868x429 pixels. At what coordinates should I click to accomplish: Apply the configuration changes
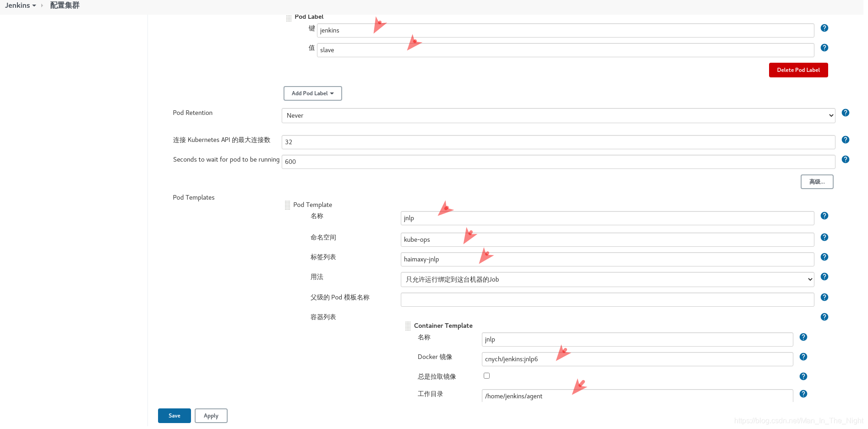click(211, 416)
